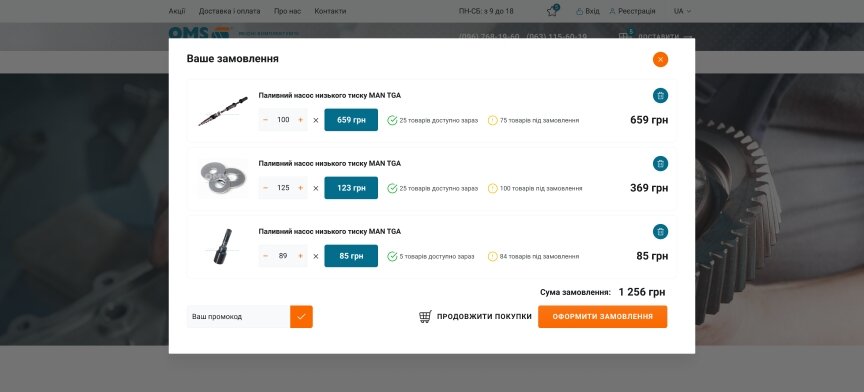Open the fuel pump shaft product thumbnail

pos(223,111)
